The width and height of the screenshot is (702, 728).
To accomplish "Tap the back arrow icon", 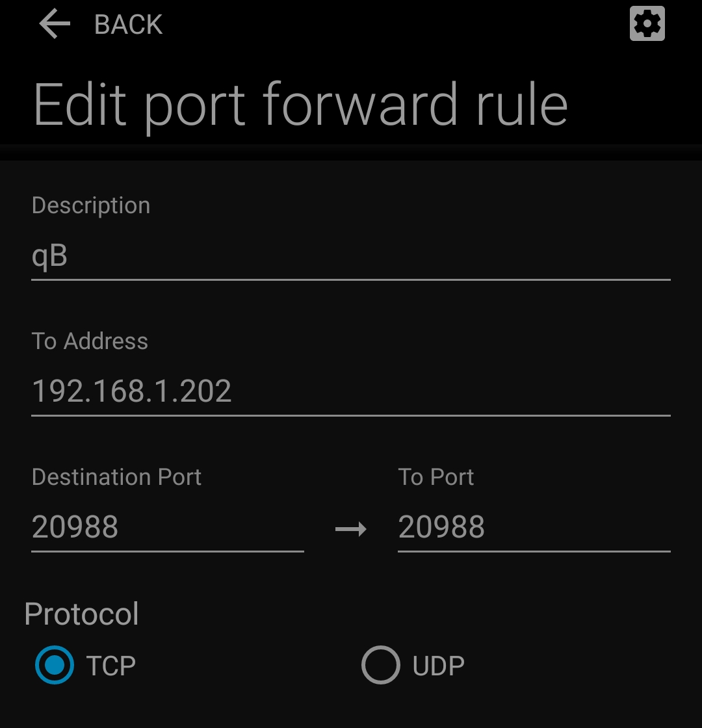I will coord(55,25).
